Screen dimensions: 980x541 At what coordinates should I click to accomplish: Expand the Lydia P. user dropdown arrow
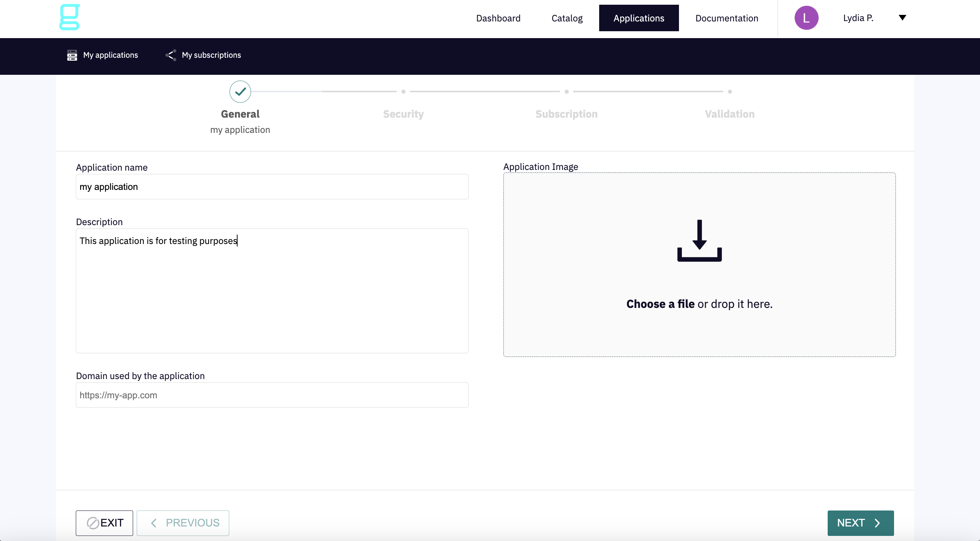click(902, 17)
